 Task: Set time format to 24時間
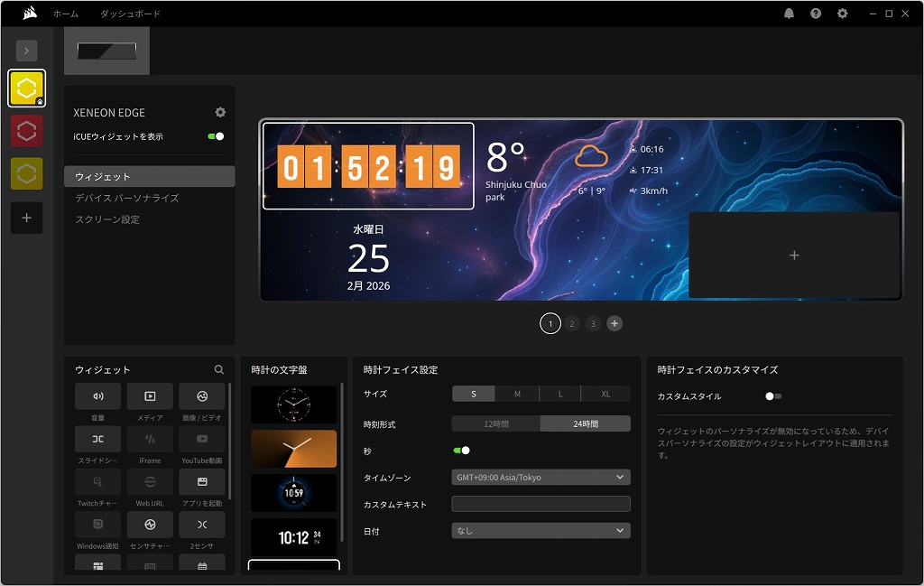pyautogui.click(x=586, y=423)
